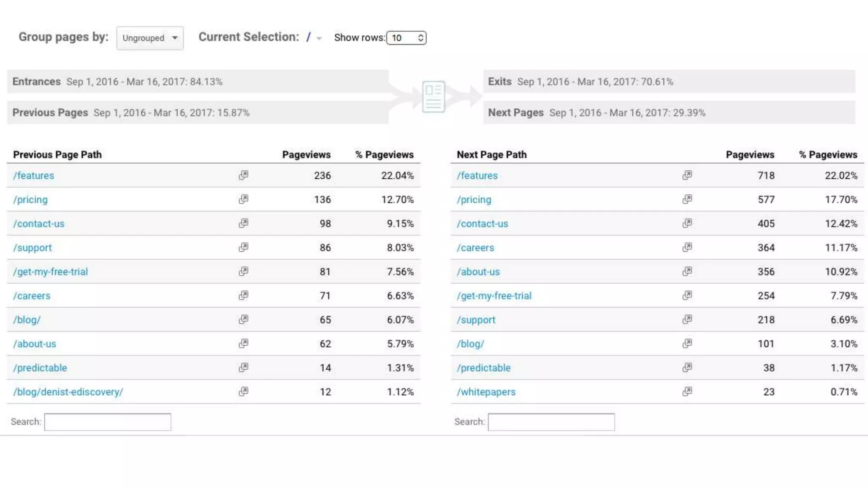Expand the Current Selection dropdown arrow
This screenshot has width=868, height=488.
coord(319,39)
